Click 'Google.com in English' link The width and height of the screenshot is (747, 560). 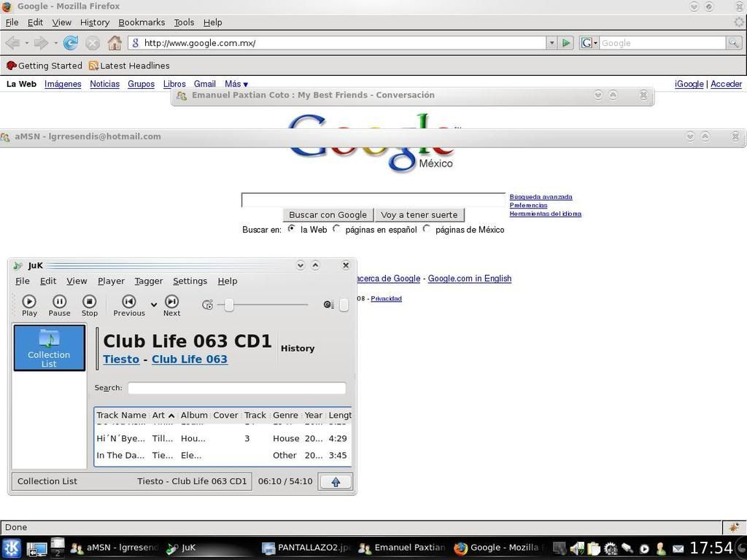click(x=469, y=279)
